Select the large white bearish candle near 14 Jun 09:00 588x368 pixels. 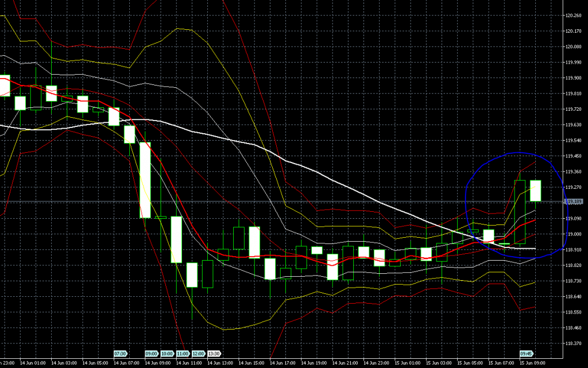point(145,180)
